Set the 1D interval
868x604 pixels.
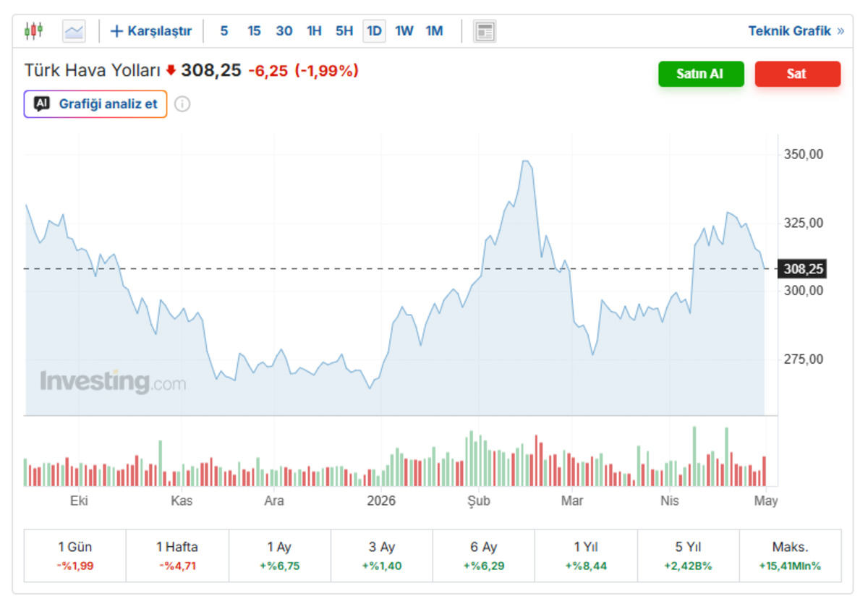(374, 31)
